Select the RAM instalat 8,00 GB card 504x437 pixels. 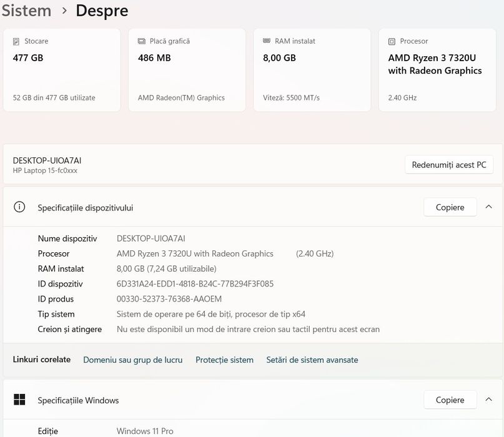tap(312, 70)
